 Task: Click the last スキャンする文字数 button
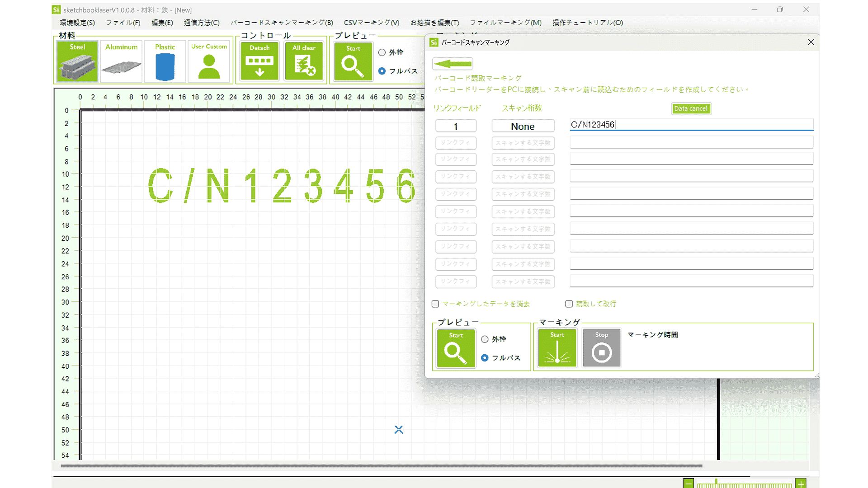point(523,282)
